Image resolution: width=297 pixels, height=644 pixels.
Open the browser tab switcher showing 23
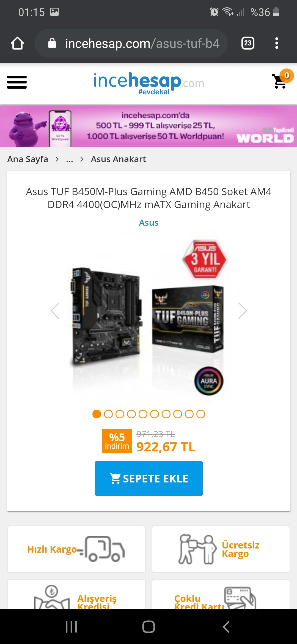point(248,43)
